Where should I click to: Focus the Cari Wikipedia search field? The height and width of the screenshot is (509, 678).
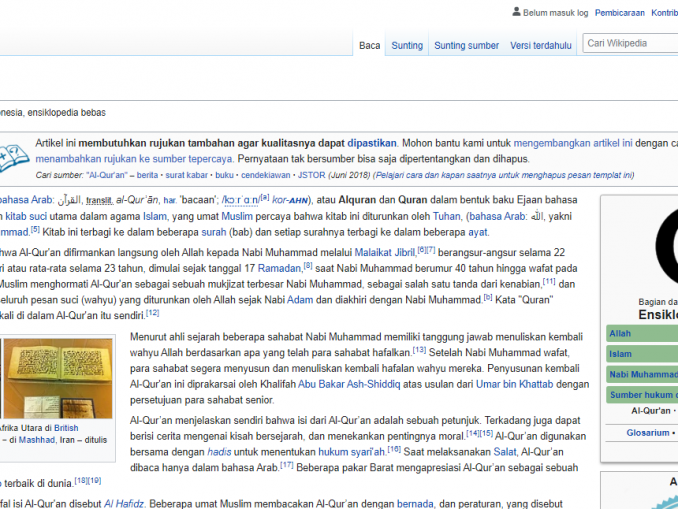point(630,43)
